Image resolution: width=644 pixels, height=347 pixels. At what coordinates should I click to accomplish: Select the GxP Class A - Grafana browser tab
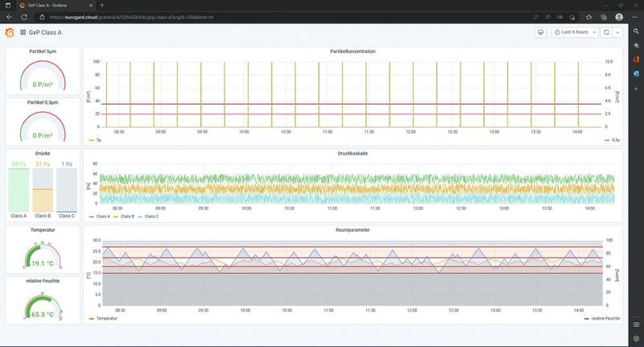point(54,6)
